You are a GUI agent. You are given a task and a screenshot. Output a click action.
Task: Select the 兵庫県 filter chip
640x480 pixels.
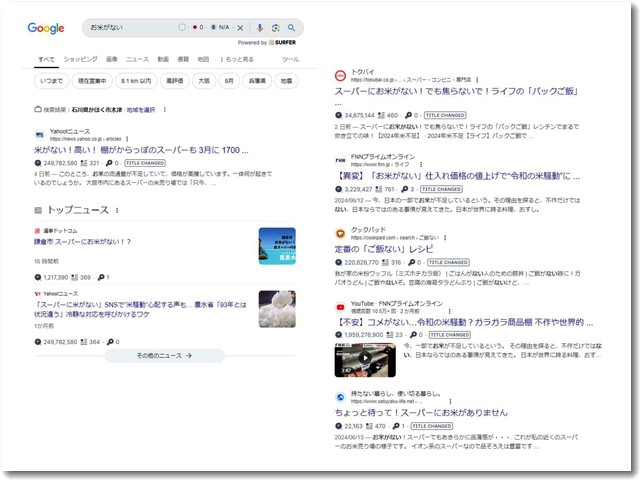257,81
